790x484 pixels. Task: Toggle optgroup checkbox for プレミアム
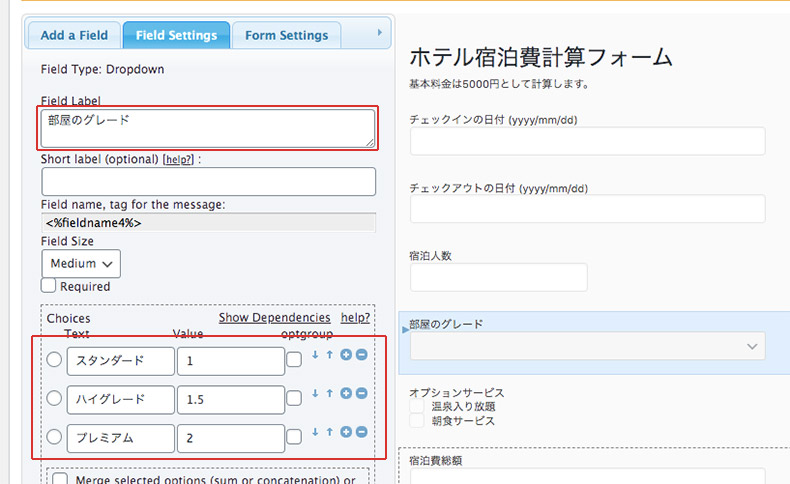click(x=294, y=437)
